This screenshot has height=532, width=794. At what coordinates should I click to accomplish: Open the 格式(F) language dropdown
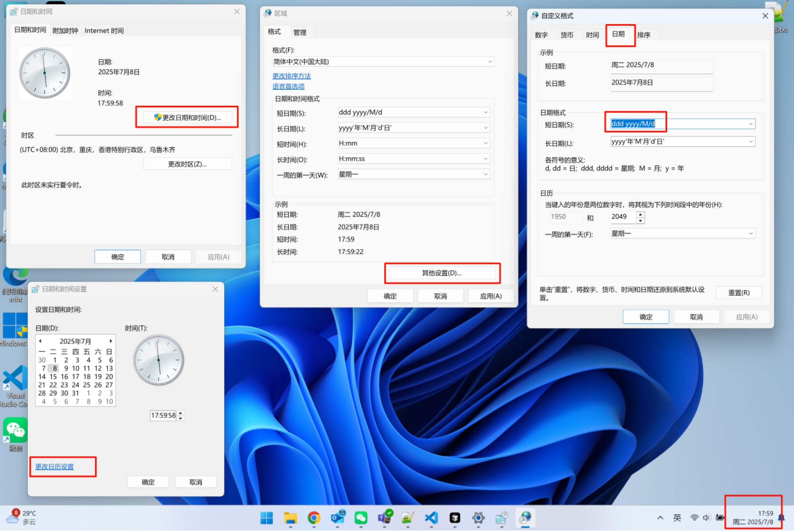[x=490, y=62]
